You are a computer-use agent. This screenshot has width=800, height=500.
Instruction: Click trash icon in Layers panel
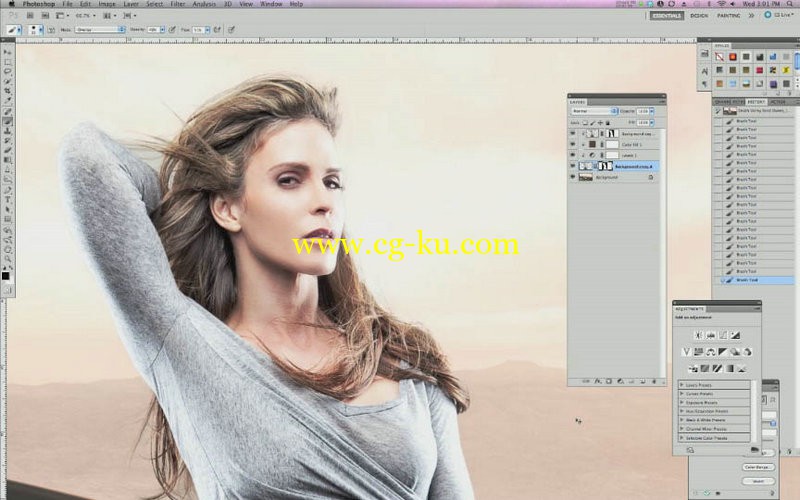pos(654,381)
